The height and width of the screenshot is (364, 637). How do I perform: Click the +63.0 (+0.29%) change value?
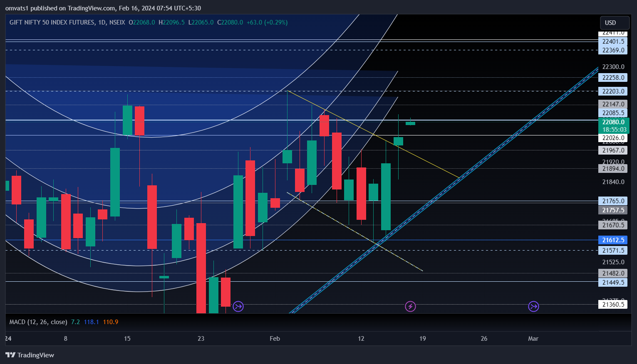(267, 22)
